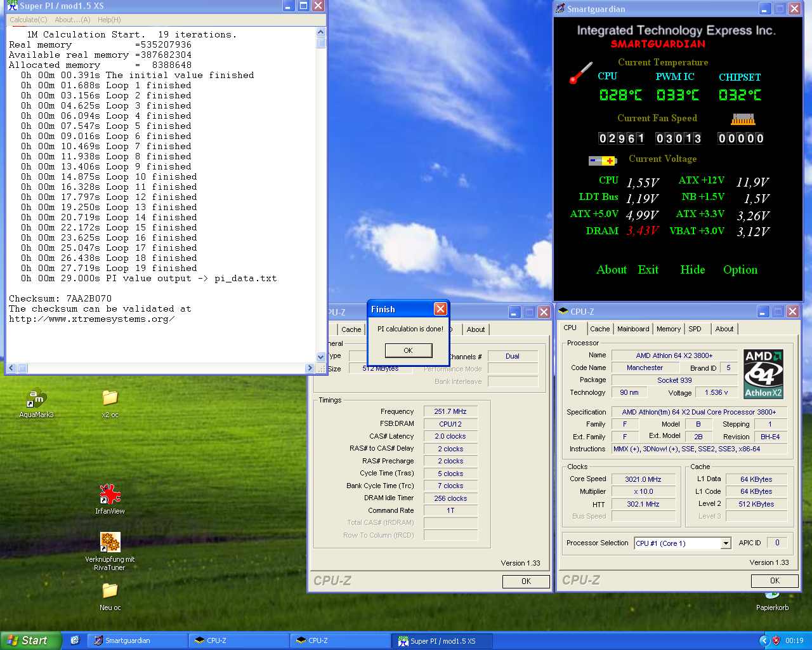Click the Manchester code name field
Screen dimensions: 812x650
[x=645, y=368]
